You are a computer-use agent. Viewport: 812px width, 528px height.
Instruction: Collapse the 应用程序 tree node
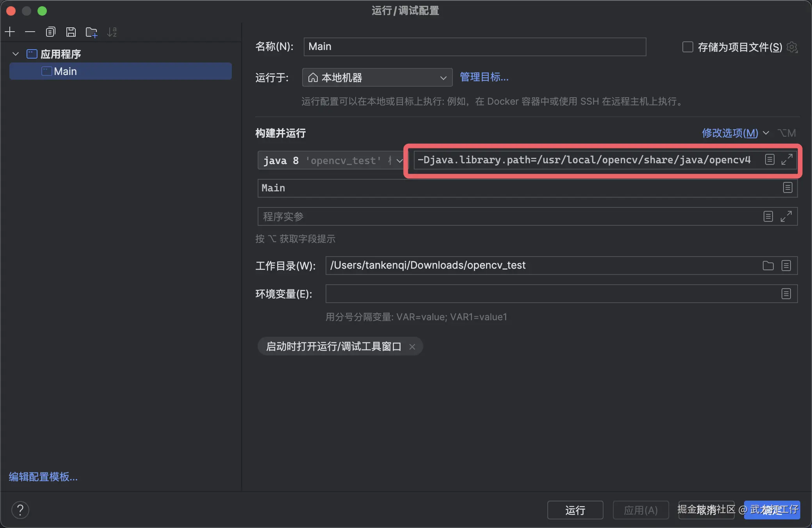click(x=16, y=54)
